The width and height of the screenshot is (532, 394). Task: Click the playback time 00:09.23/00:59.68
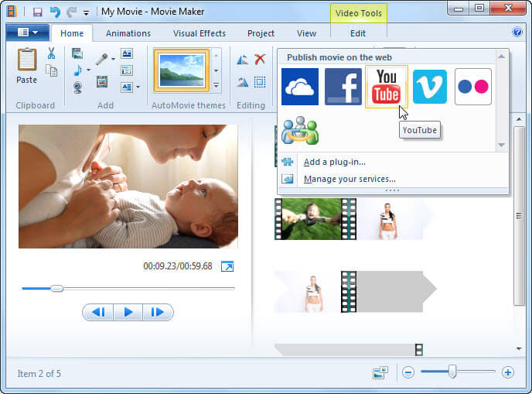point(178,266)
